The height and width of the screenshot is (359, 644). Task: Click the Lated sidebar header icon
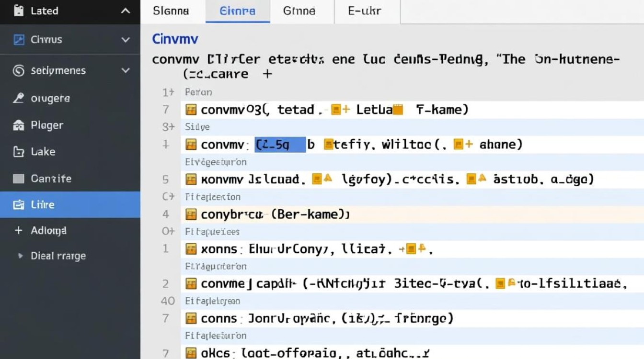[x=19, y=11]
